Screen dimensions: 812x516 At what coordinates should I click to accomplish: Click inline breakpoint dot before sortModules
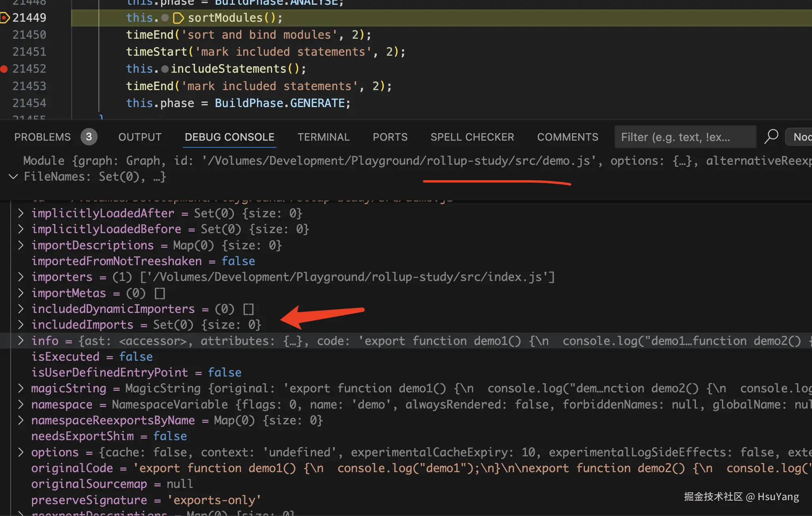coord(165,18)
